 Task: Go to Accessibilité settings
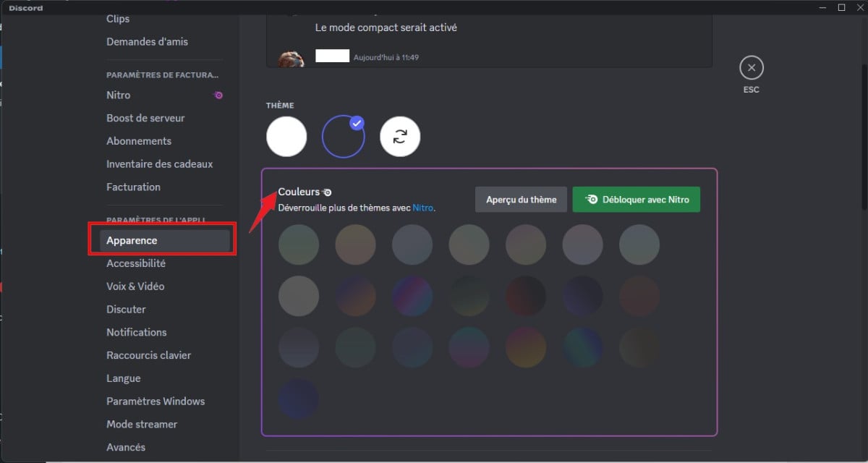coord(136,263)
